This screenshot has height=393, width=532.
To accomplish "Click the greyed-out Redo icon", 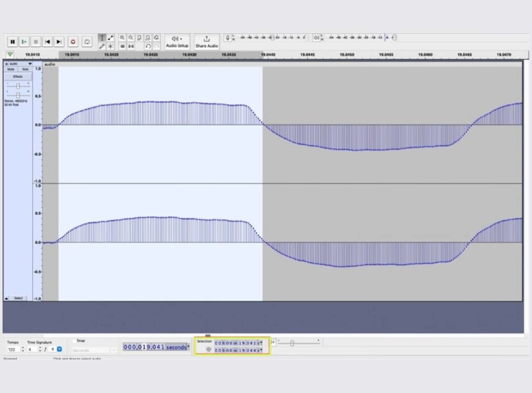I will coord(156,46).
